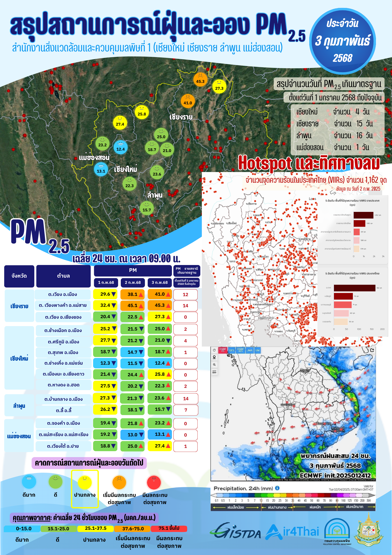Switch to the GFS model tab
Image resolution: width=392 pixels, height=555 pixels.
coord(231,350)
